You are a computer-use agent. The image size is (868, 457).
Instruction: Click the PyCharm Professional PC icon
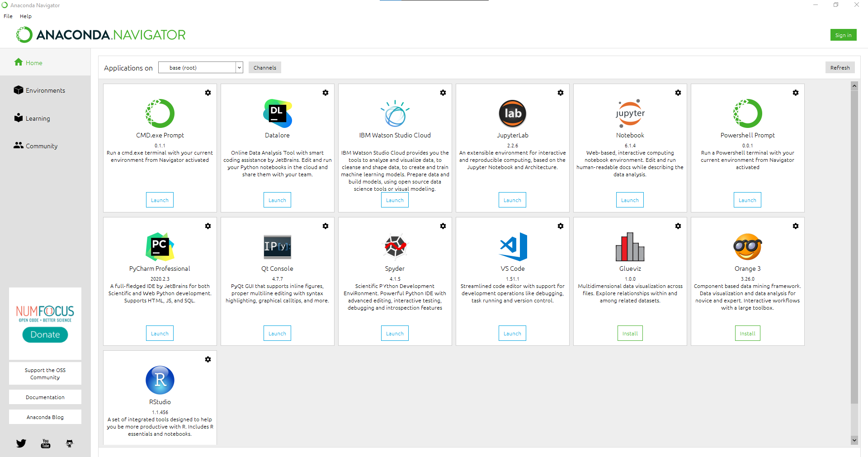(x=160, y=247)
